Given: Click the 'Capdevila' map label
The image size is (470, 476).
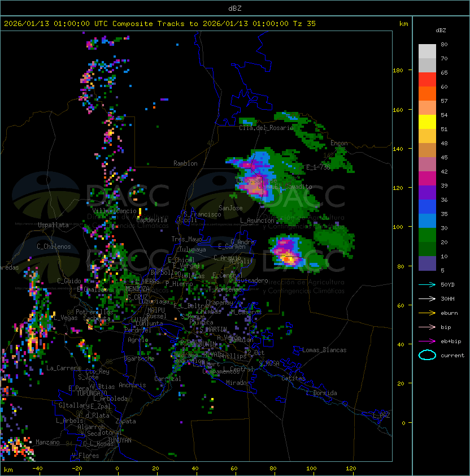Looking at the screenshot, I should click(151, 220).
